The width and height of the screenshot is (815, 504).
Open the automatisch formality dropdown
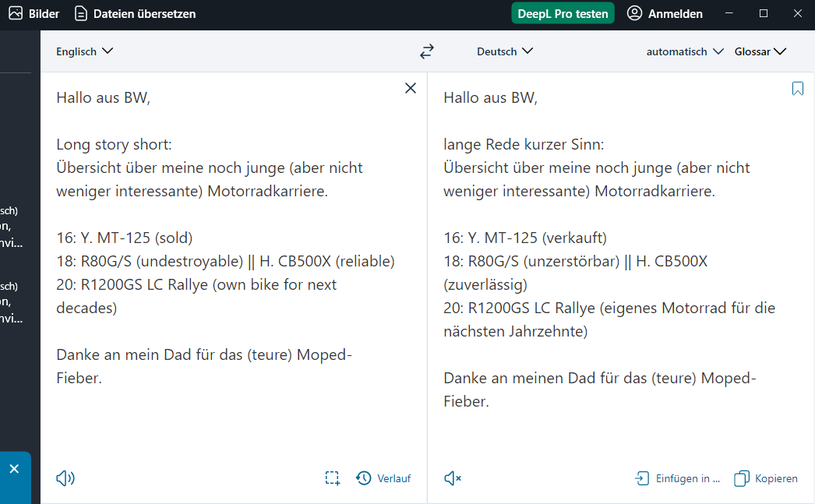[x=685, y=51]
